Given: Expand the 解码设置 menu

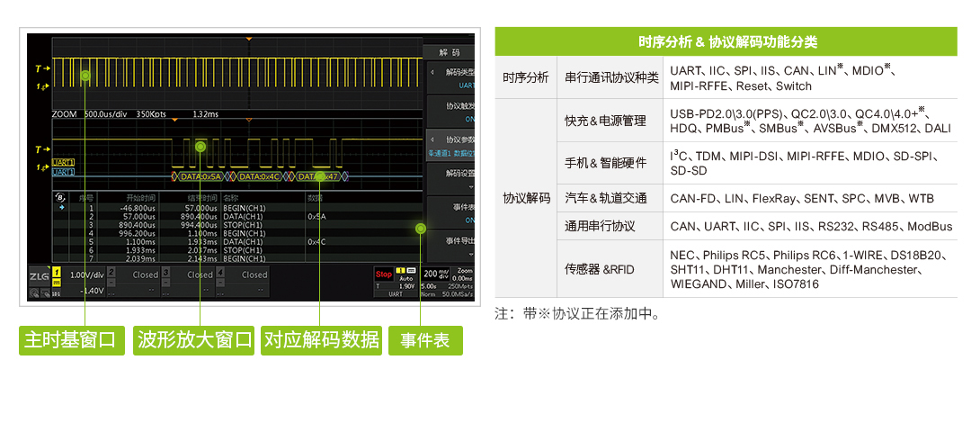Looking at the screenshot, I should (x=450, y=179).
